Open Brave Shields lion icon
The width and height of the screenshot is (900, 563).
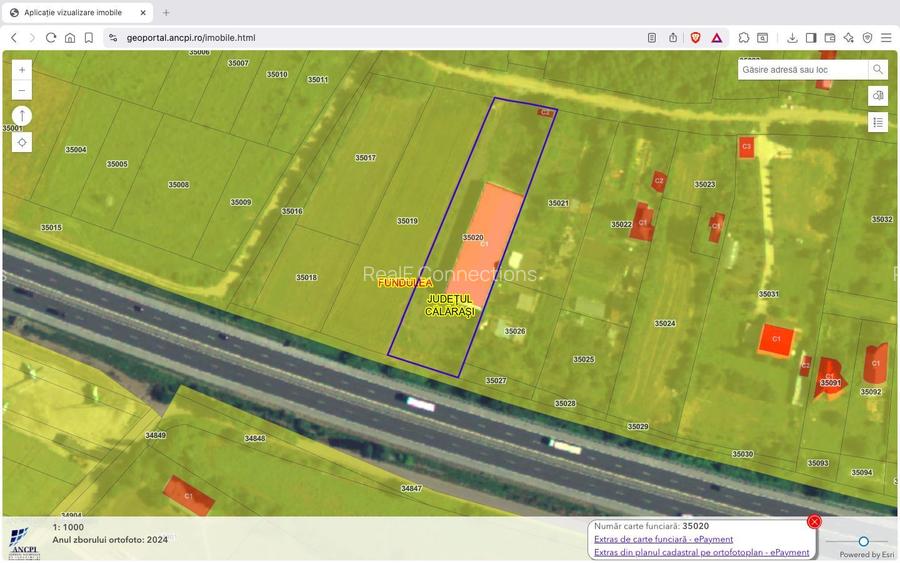pos(695,38)
